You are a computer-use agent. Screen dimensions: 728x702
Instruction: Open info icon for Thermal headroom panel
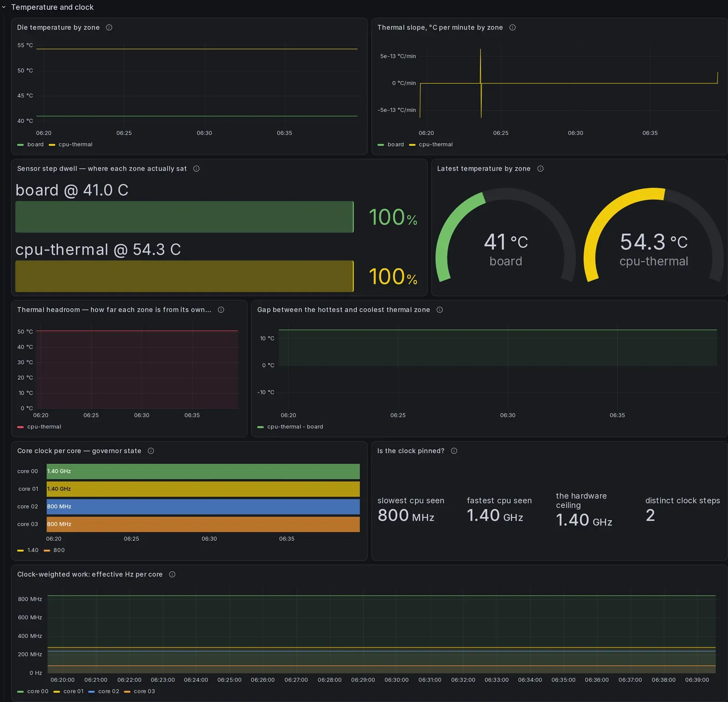[221, 310]
